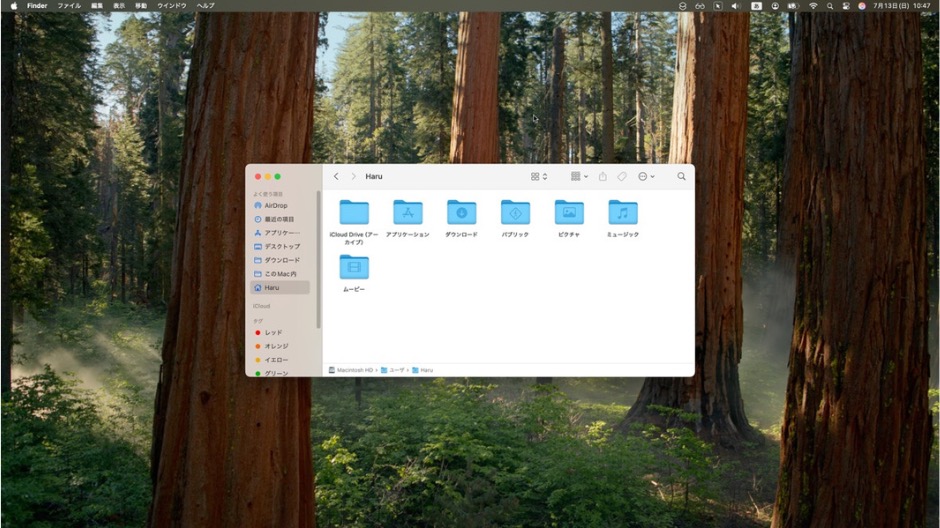Select the アプリケーション folder icon

(x=408, y=213)
